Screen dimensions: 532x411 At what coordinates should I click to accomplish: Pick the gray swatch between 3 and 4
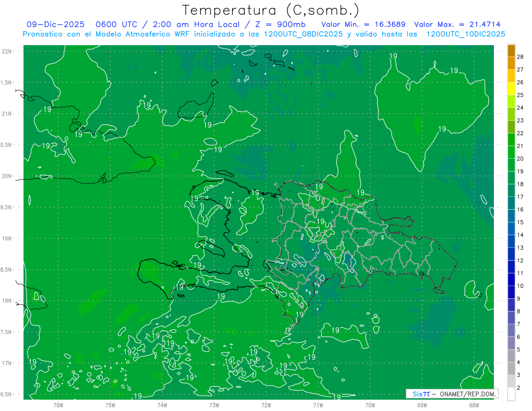[x=512, y=368]
